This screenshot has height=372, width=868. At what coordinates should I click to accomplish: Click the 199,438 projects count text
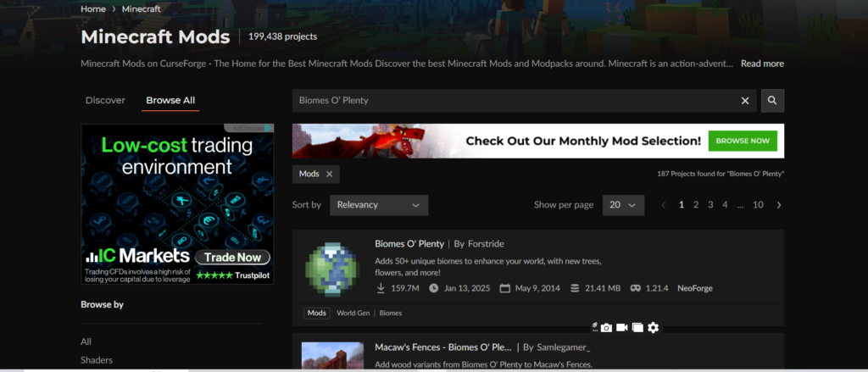[x=282, y=36]
